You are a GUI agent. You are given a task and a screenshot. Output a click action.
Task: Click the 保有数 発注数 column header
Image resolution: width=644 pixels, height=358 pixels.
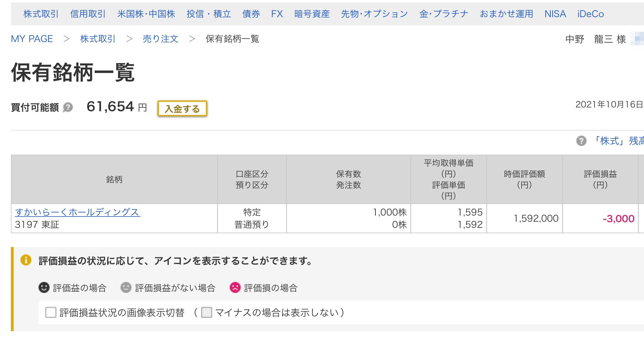pos(349,179)
